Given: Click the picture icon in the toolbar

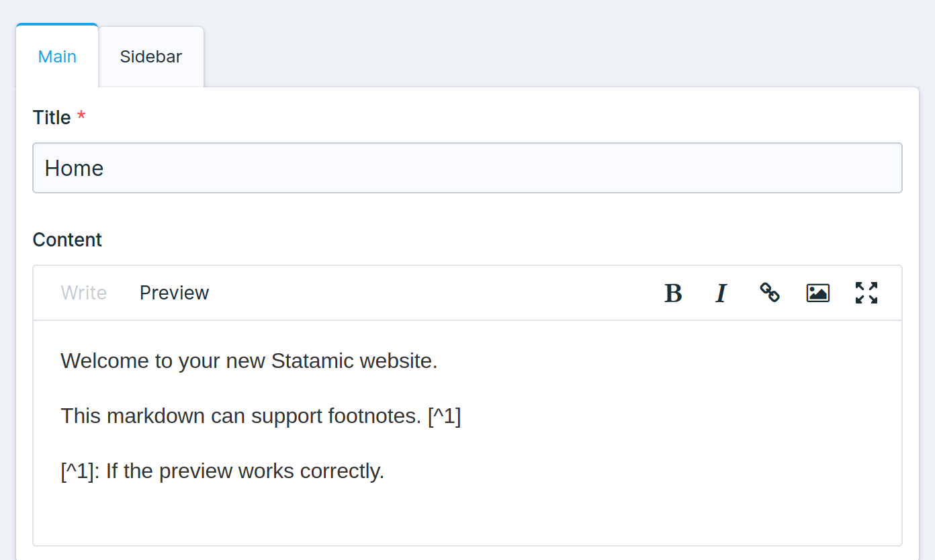Looking at the screenshot, I should click(817, 293).
